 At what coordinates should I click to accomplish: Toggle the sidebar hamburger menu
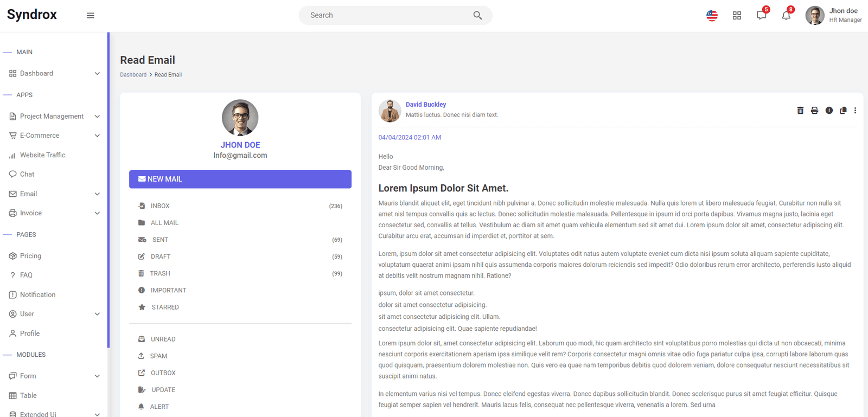[x=91, y=15]
